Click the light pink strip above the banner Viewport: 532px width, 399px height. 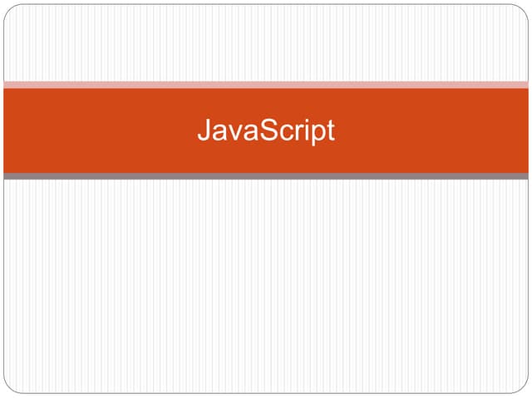[266, 85]
